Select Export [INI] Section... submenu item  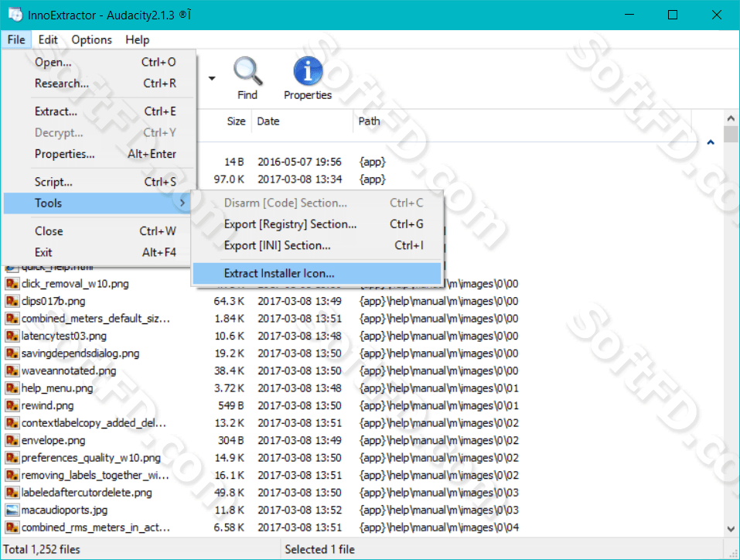click(317, 245)
